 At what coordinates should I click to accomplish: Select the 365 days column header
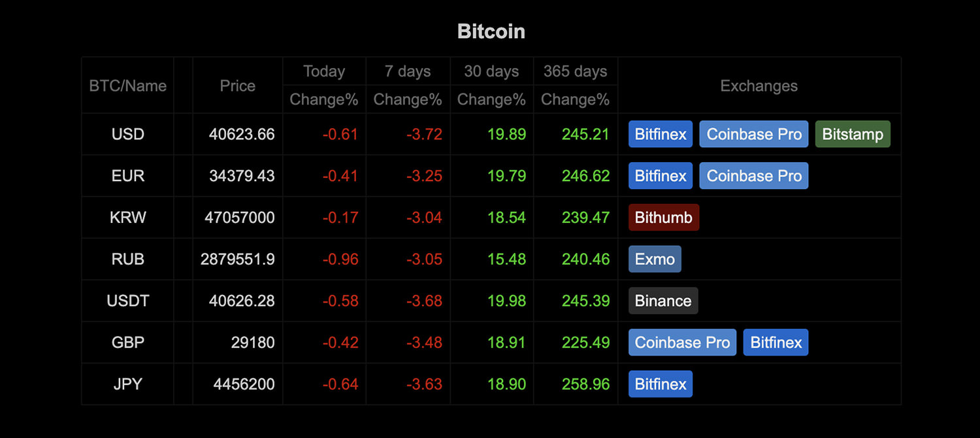point(575,71)
